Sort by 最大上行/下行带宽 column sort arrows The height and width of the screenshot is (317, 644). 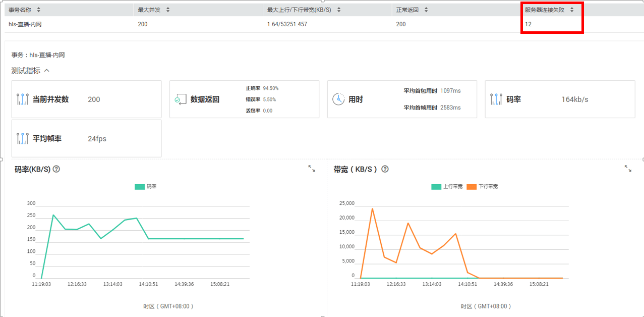(x=339, y=10)
